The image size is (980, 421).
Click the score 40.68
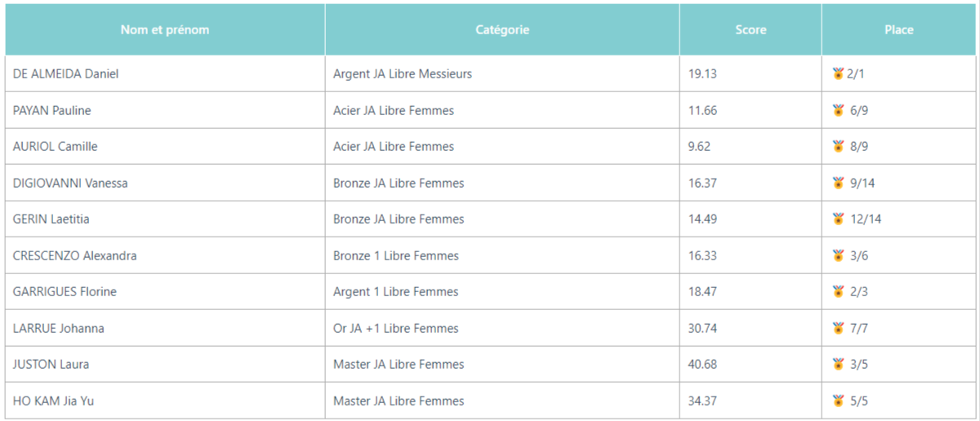coord(702,364)
